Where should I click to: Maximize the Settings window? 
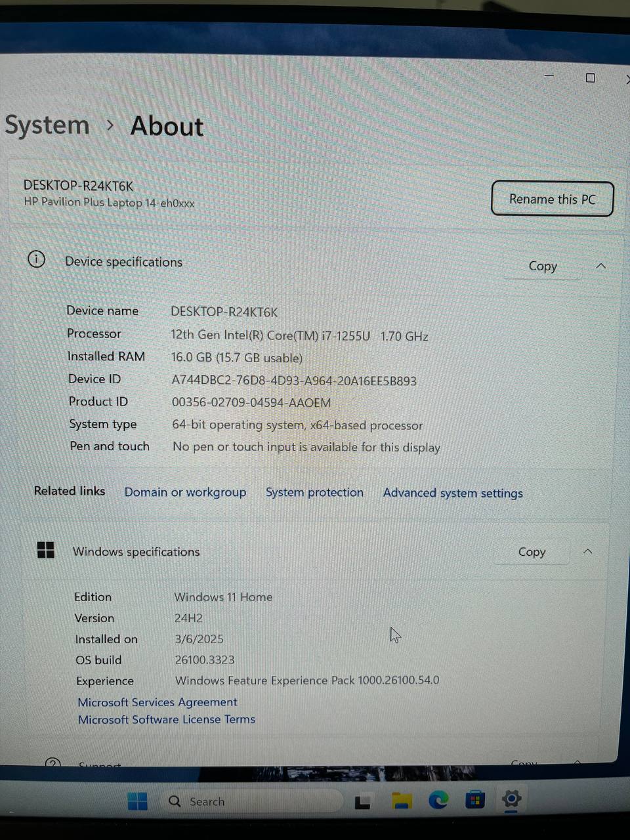point(590,77)
